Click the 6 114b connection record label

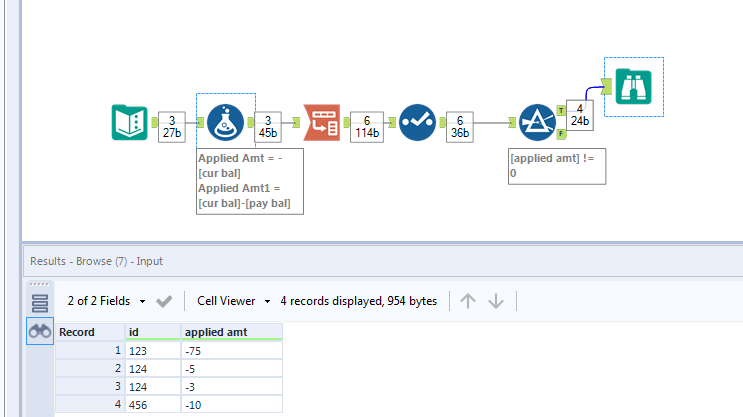(x=367, y=127)
